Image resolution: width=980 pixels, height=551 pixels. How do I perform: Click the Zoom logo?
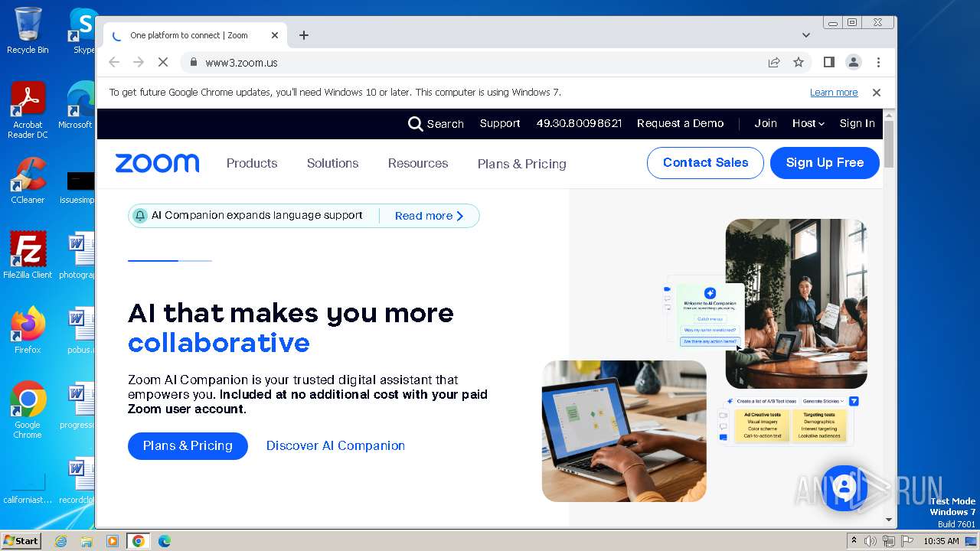(x=157, y=163)
